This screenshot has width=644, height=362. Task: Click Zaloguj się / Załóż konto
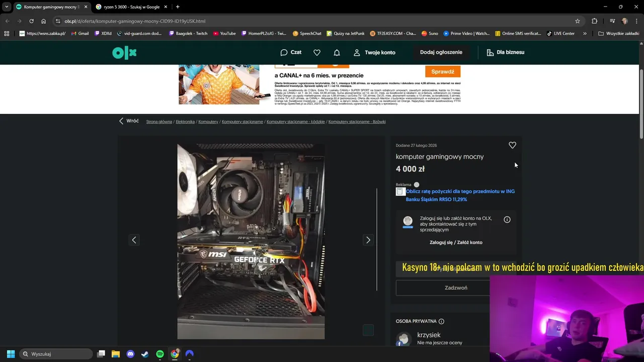(x=456, y=242)
